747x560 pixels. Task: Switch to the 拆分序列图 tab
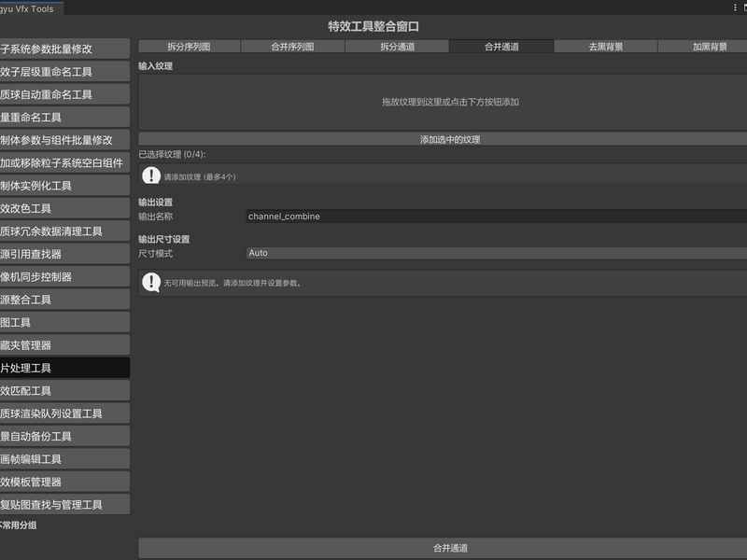[189, 46]
